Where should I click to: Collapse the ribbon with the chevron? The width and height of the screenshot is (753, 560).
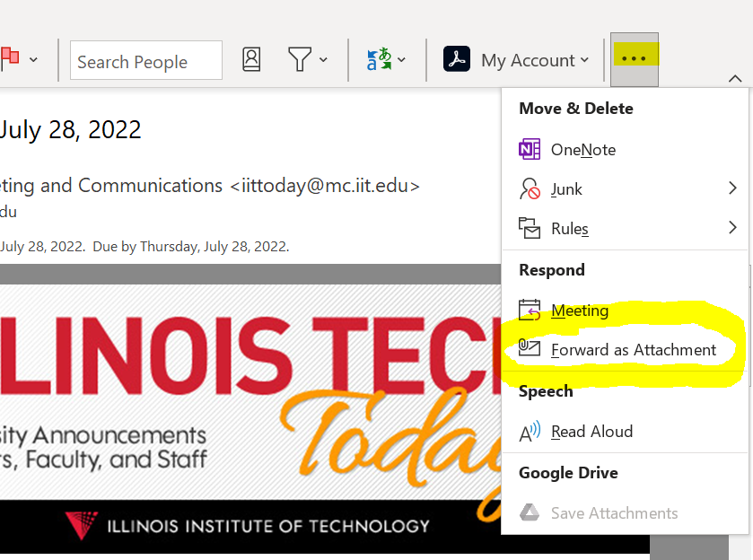735,79
